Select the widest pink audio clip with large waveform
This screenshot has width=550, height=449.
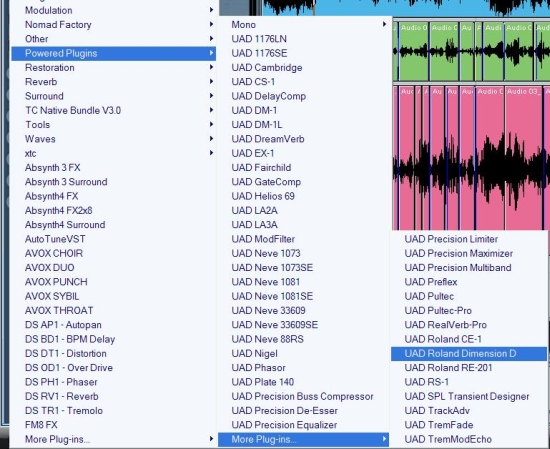pyautogui.click(x=524, y=158)
